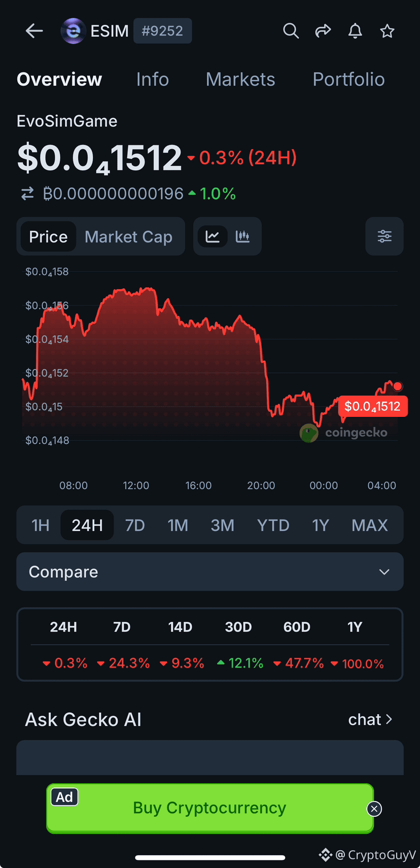Set a price alert via bell icon
The height and width of the screenshot is (868, 420).
click(x=355, y=31)
